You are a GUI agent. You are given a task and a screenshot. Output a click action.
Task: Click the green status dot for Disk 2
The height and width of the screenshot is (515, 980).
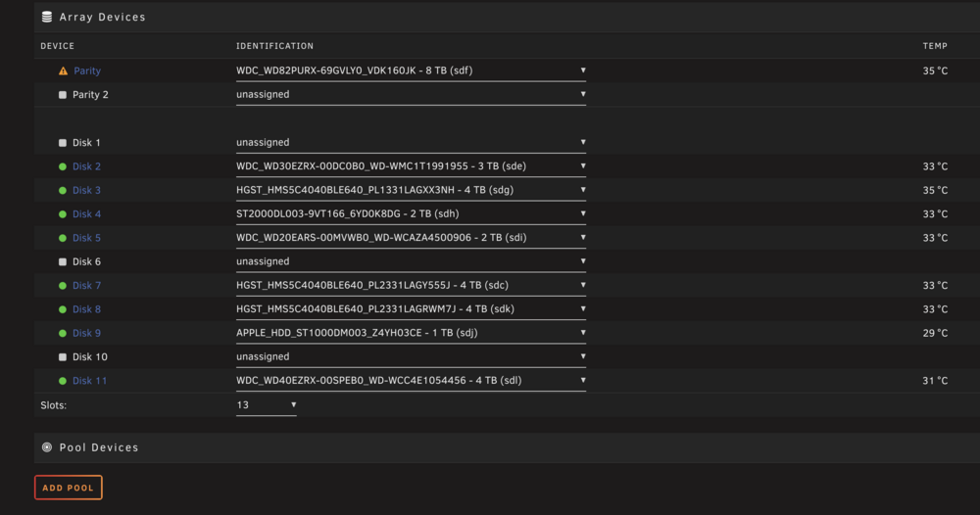(63, 166)
